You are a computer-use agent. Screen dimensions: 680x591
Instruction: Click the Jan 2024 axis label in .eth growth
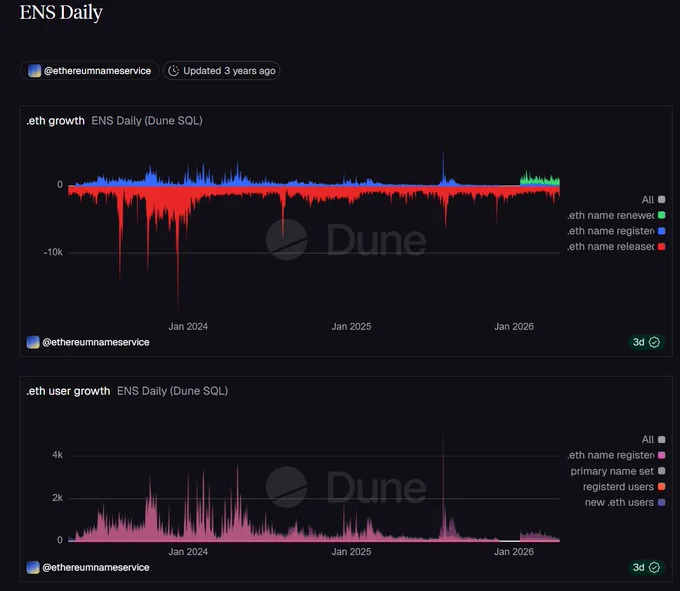pos(188,327)
